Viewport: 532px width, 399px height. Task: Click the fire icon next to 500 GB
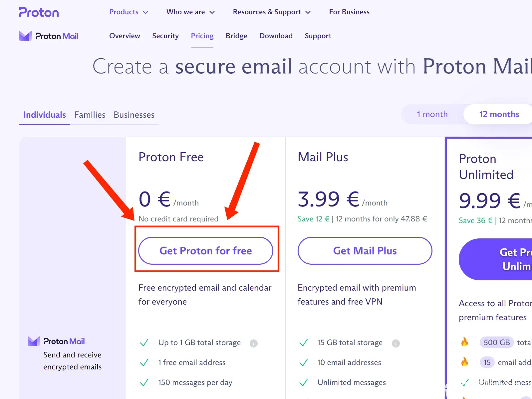point(464,342)
